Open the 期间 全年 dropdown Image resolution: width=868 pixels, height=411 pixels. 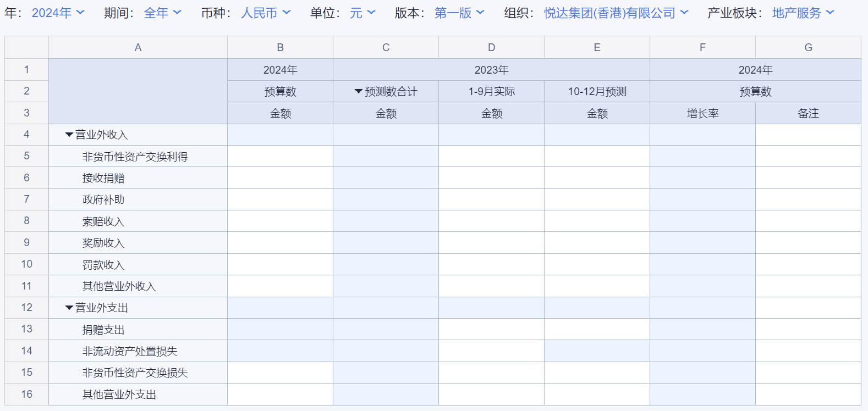click(162, 13)
